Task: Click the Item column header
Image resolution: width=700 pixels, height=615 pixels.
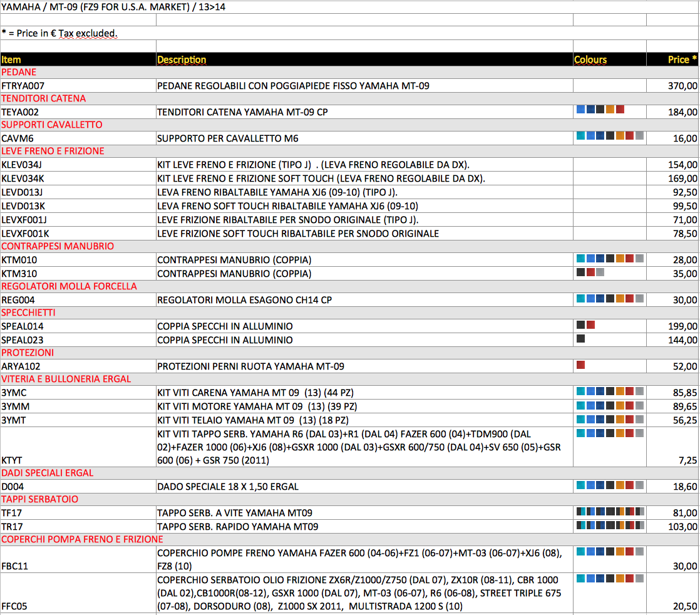Action: 11,59
